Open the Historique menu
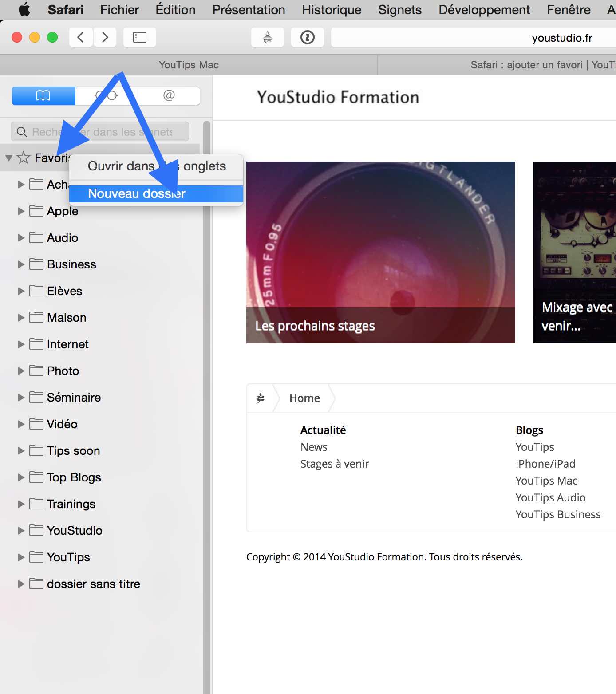Image resolution: width=616 pixels, height=694 pixels. click(332, 9)
